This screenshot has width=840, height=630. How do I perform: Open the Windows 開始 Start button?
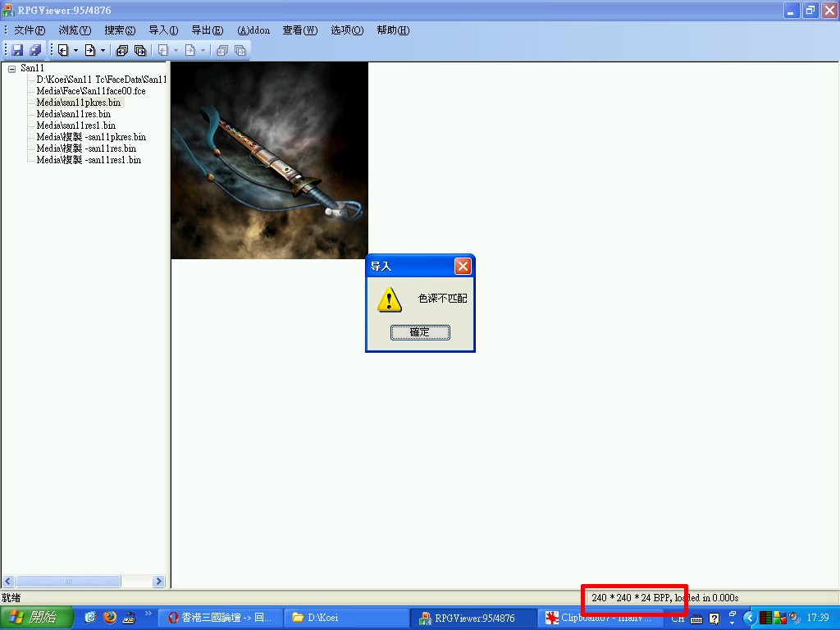(x=36, y=618)
